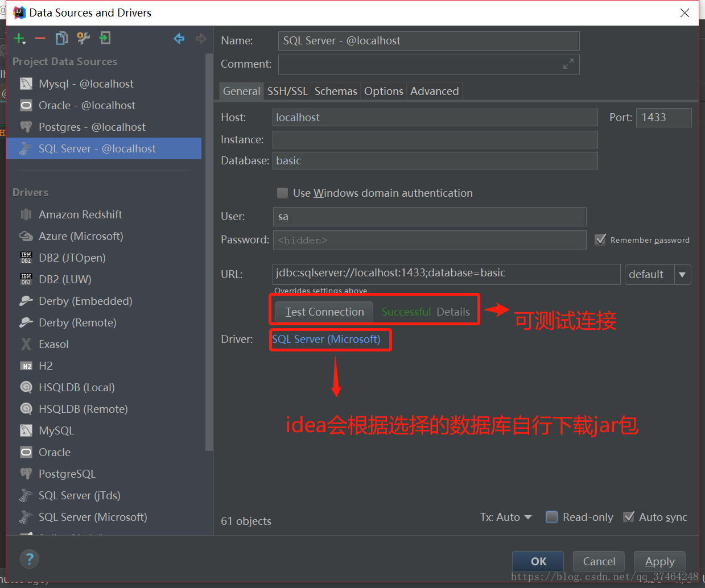The height and width of the screenshot is (588, 705).
Task: Select the Derby (Embedded) driver
Action: (104, 301)
